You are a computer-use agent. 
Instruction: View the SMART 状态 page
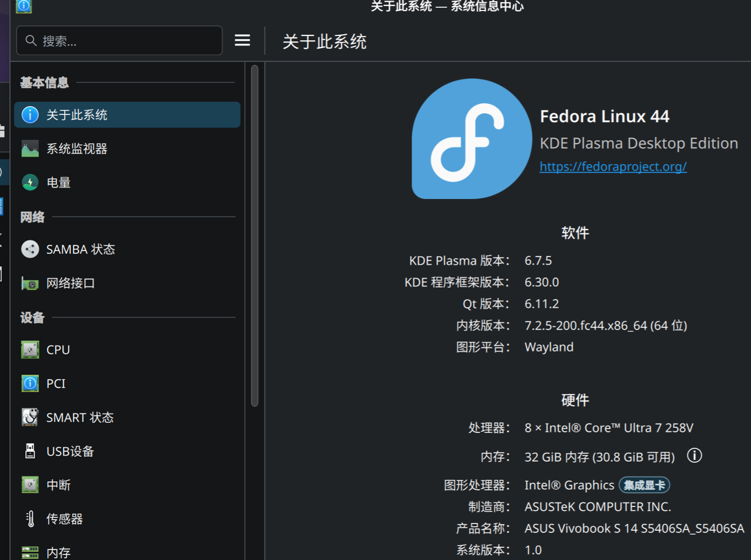[127, 418]
